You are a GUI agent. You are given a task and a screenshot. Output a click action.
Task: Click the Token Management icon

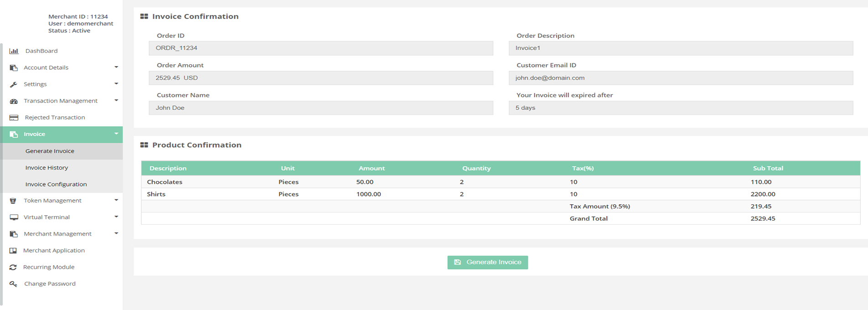[13, 201]
